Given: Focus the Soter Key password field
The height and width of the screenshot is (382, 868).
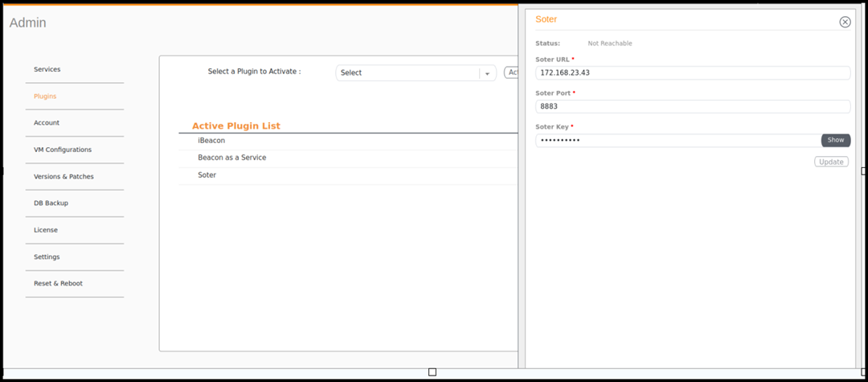Looking at the screenshot, I should click(x=678, y=141).
